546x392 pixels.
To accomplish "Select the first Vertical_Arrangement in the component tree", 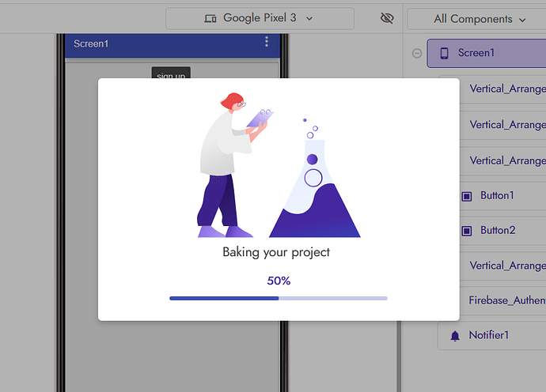I will coord(506,89).
